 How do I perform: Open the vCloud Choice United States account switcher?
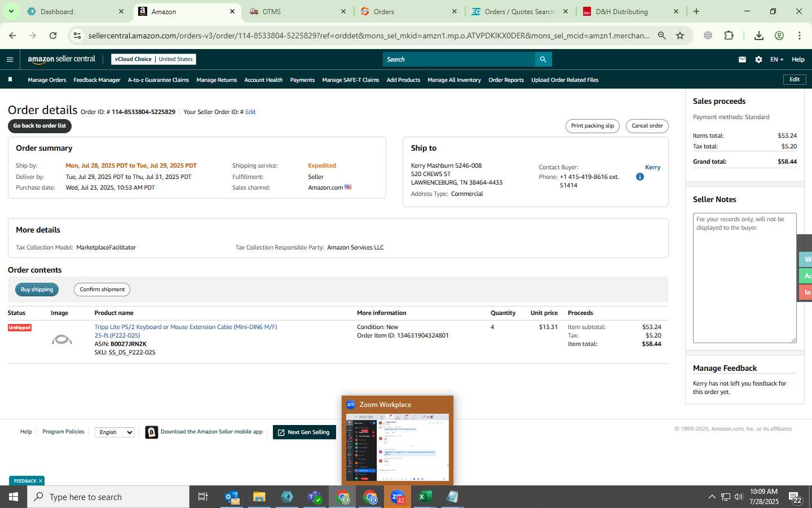point(153,59)
